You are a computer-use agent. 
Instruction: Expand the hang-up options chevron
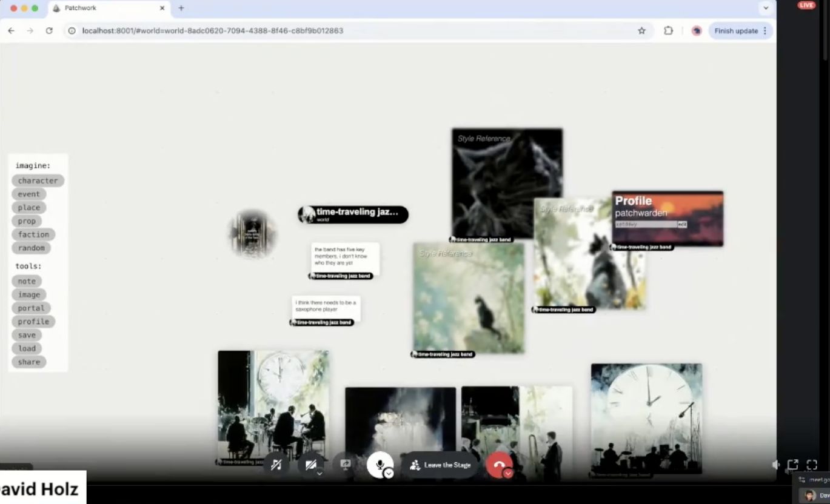click(508, 474)
